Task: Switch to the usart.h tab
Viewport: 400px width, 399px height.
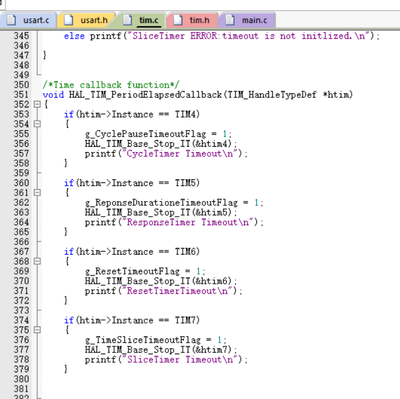Action: point(86,20)
